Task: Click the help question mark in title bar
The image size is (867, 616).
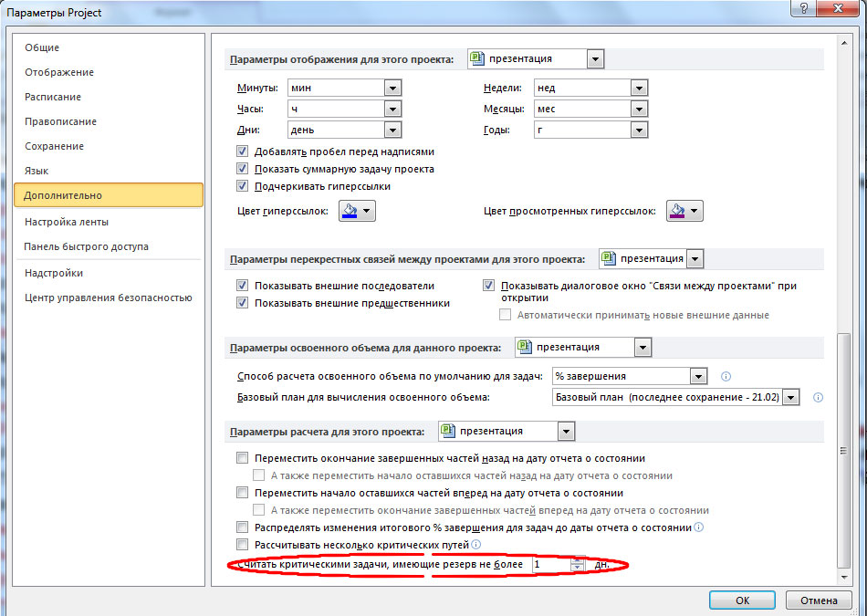Action: 805,7
